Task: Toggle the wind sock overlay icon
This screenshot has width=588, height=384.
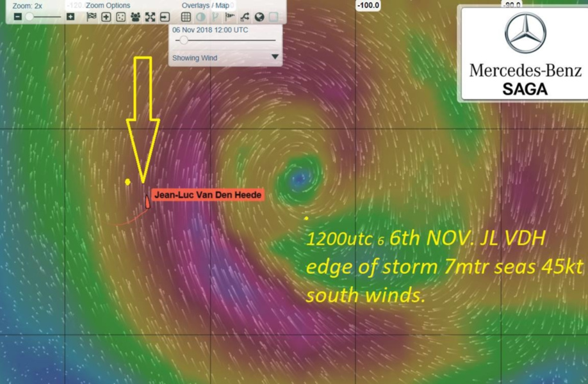Action: 230,17
